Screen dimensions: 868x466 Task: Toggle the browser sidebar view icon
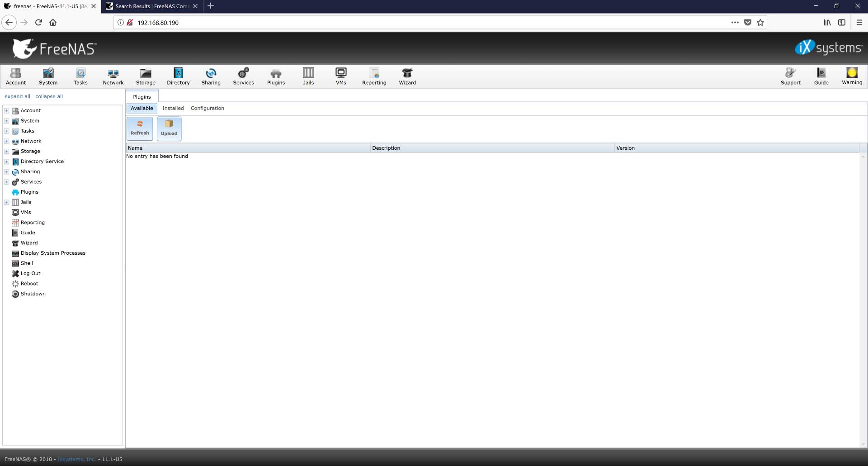click(842, 23)
